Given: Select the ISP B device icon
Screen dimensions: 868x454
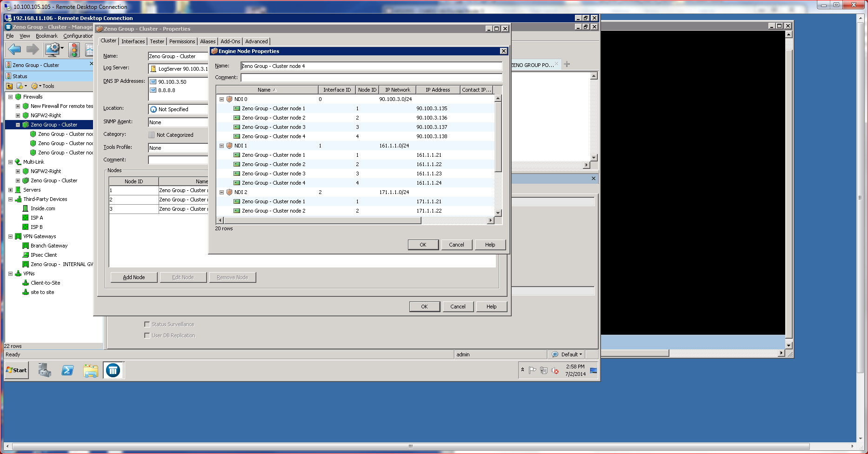Looking at the screenshot, I should [26, 227].
